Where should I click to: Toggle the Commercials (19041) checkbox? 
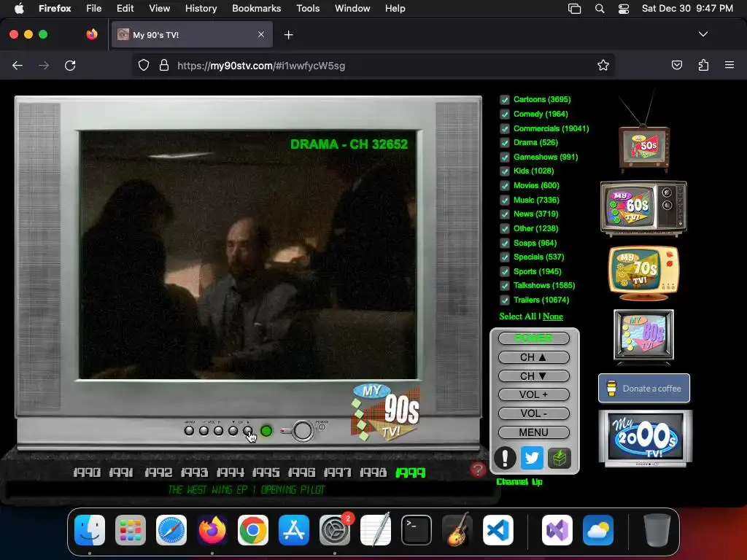[505, 128]
